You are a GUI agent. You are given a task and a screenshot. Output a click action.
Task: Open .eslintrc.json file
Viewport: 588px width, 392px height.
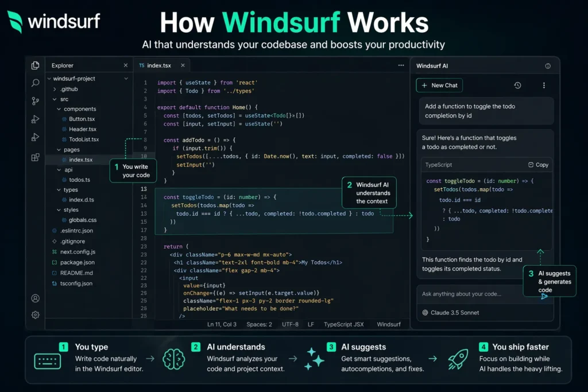coord(76,231)
